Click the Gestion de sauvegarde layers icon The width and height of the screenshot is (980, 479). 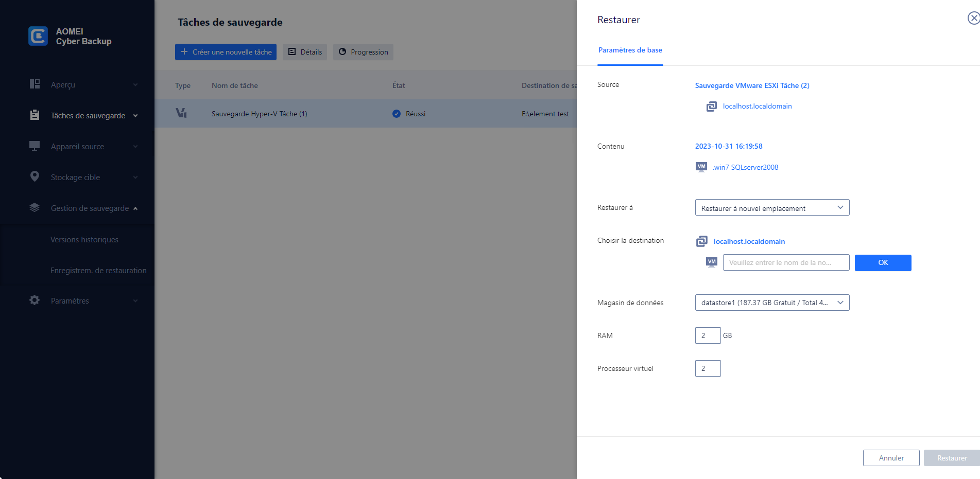35,208
